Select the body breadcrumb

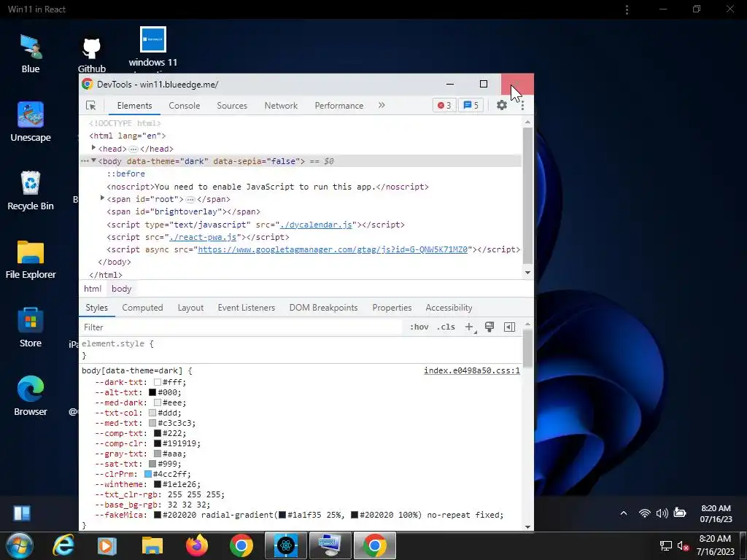[122, 289]
